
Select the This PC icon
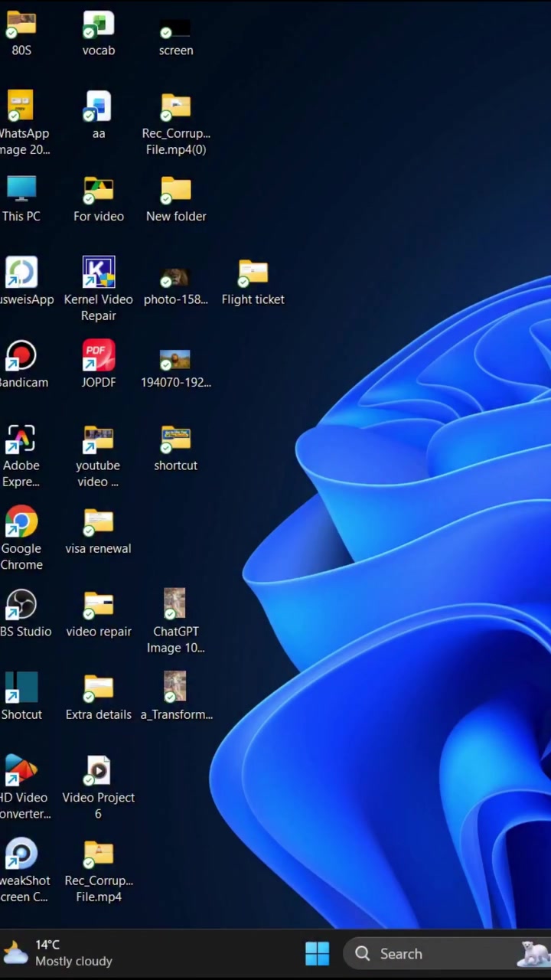pos(21,189)
